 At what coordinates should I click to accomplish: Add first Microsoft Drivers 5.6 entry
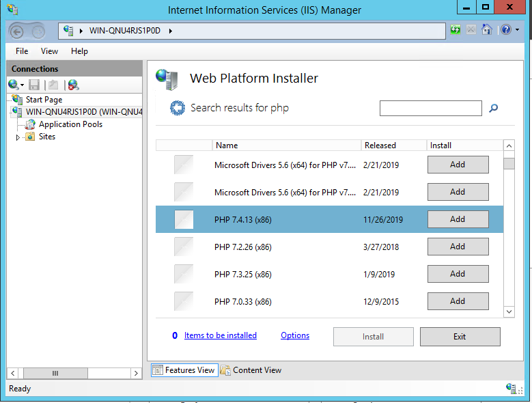point(458,165)
